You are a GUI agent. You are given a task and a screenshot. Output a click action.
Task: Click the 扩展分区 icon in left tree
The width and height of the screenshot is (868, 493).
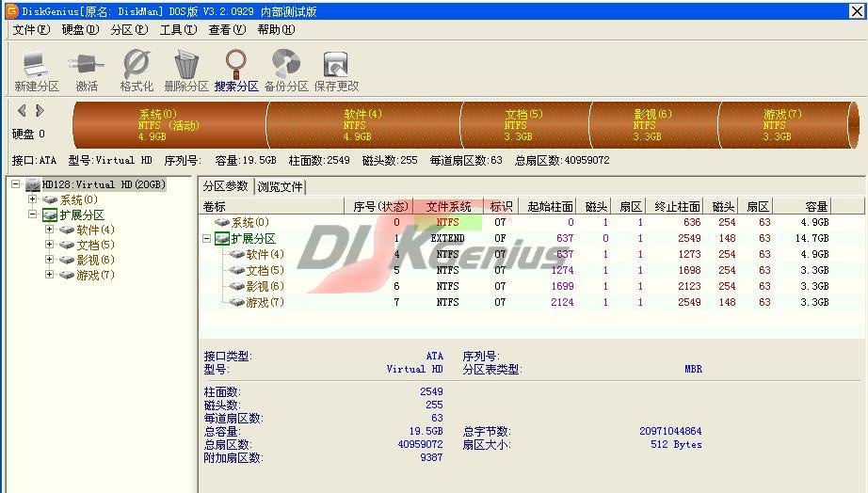point(51,215)
